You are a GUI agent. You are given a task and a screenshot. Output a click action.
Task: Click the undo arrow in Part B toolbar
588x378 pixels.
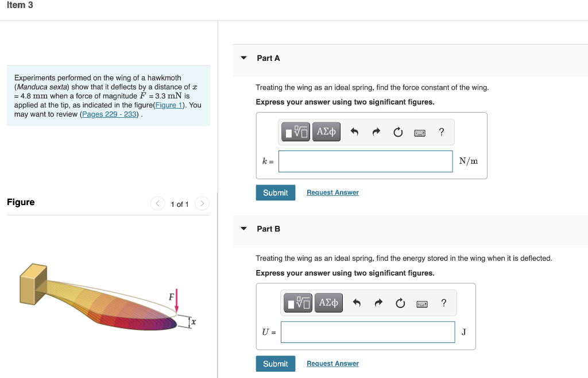tap(357, 303)
